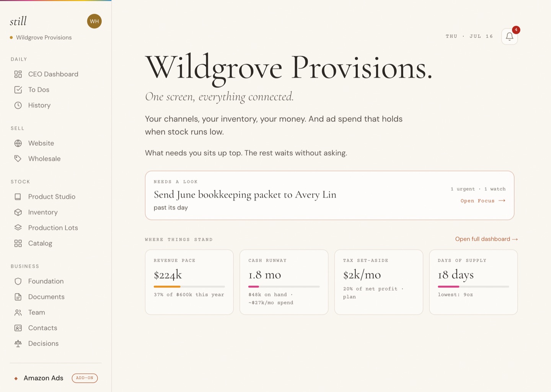Image resolution: width=551 pixels, height=392 pixels.
Task: Click the CEO Dashboard grid icon
Action: coord(18,74)
